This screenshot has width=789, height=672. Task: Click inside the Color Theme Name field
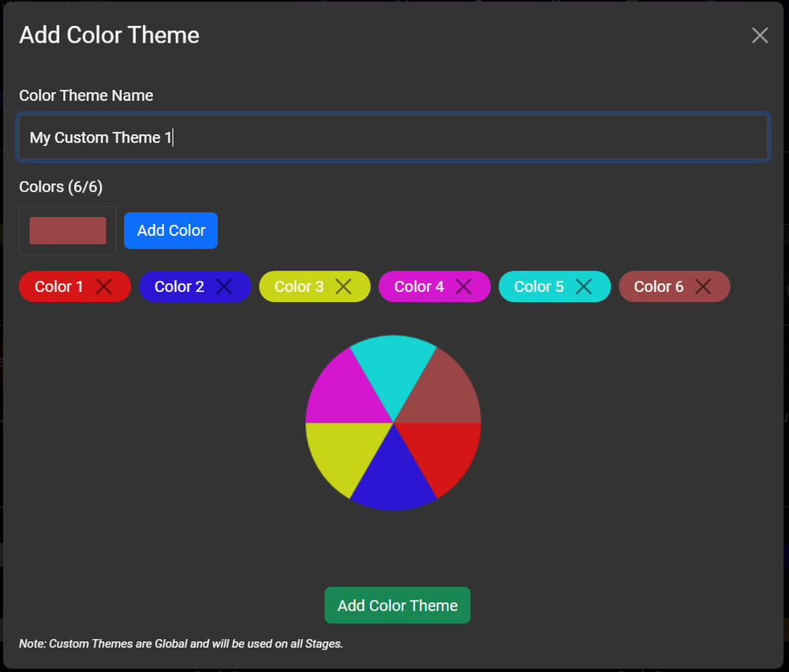tap(393, 137)
